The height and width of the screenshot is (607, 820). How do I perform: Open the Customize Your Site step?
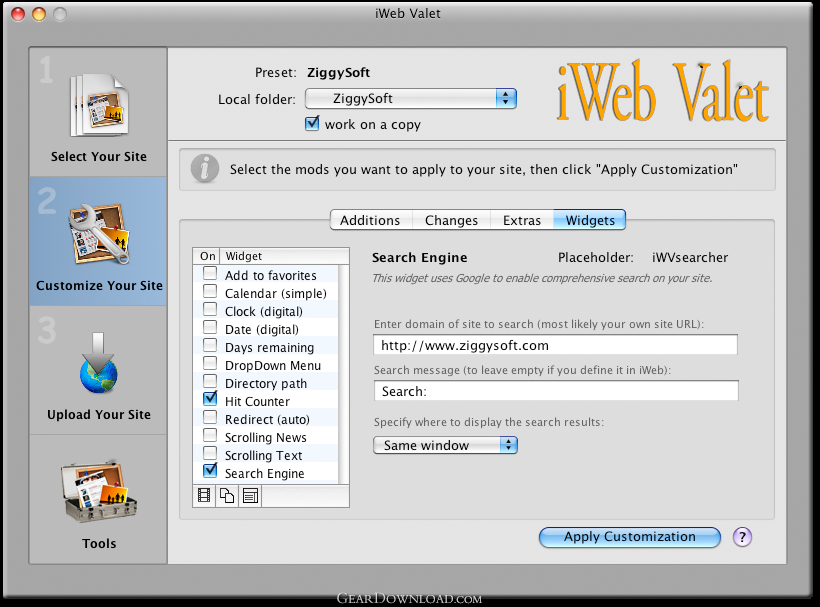click(98, 241)
